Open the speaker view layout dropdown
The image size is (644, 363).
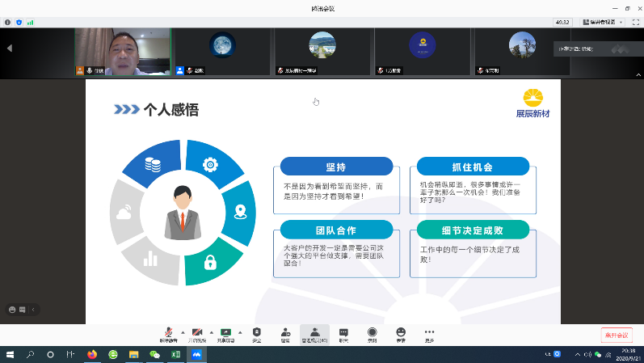click(x=603, y=22)
